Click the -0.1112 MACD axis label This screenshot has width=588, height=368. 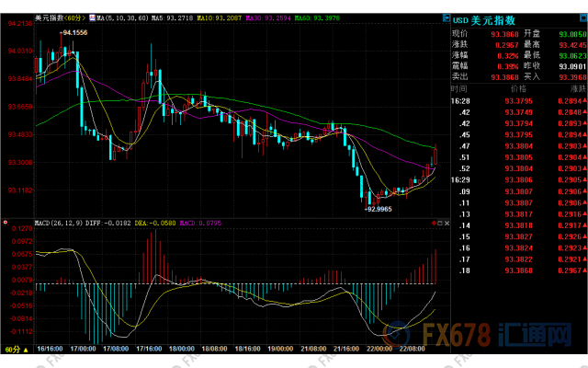[22, 331]
